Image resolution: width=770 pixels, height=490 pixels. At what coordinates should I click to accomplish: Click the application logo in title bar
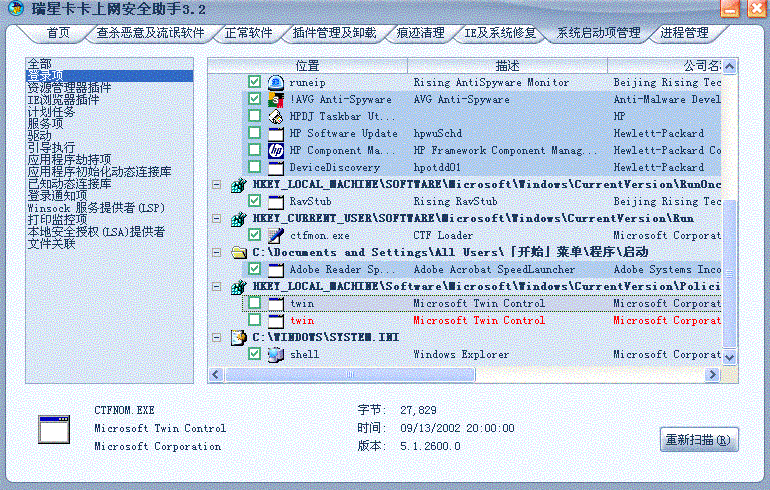click(16, 8)
